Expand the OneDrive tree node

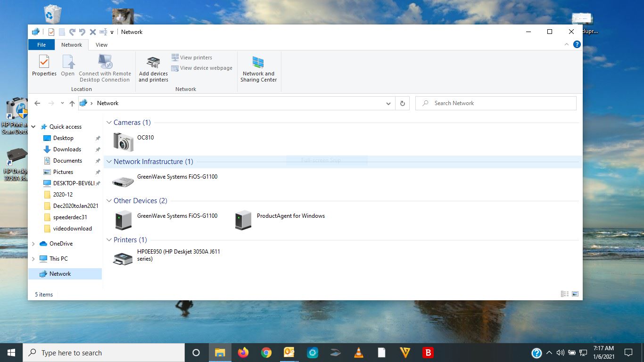[33, 244]
